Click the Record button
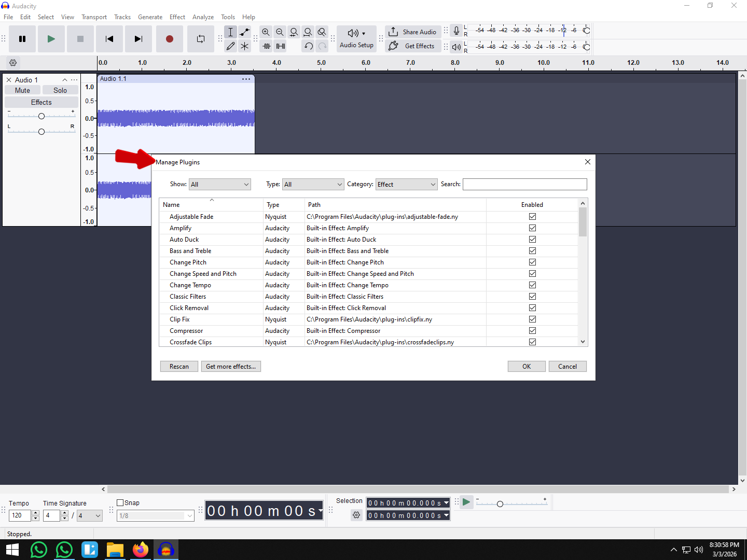 169,39
